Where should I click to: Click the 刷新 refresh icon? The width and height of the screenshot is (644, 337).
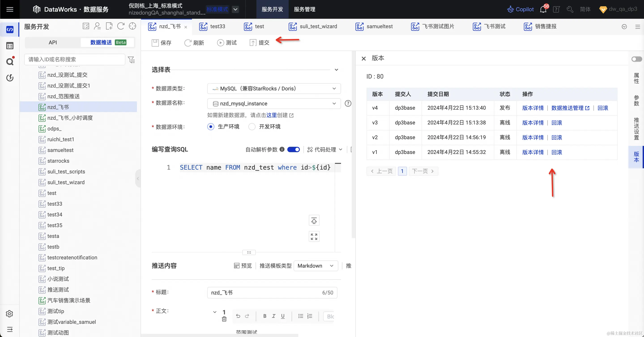coord(188,43)
